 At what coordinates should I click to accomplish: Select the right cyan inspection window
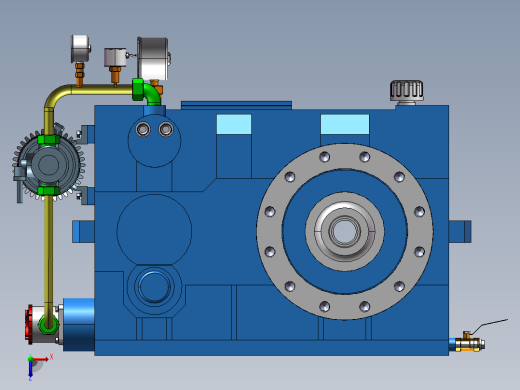pyautogui.click(x=345, y=124)
